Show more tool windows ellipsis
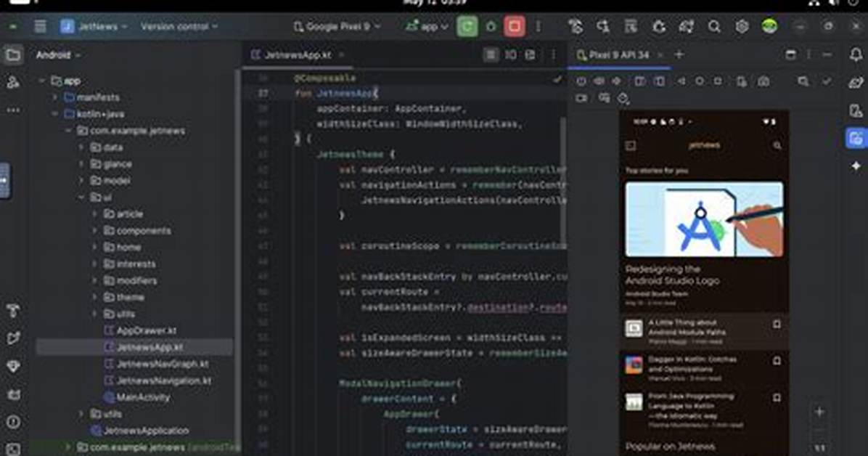This screenshot has width=868, height=456. coord(13,110)
